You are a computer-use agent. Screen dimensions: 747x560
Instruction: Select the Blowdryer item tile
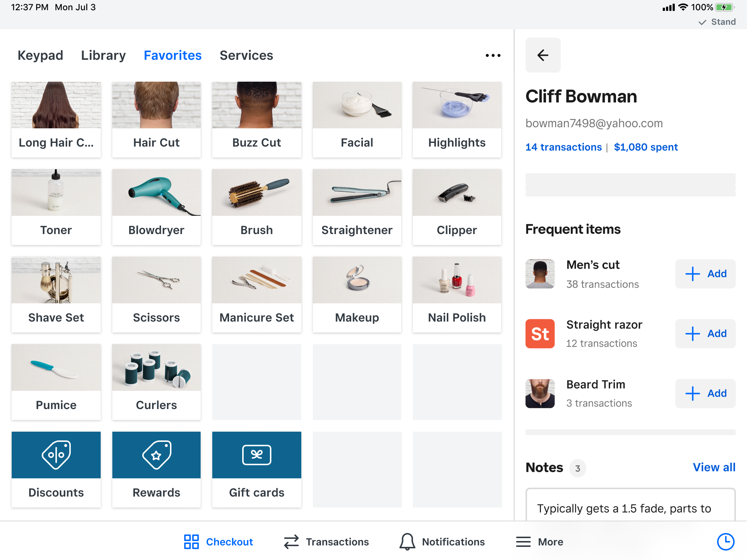click(156, 207)
